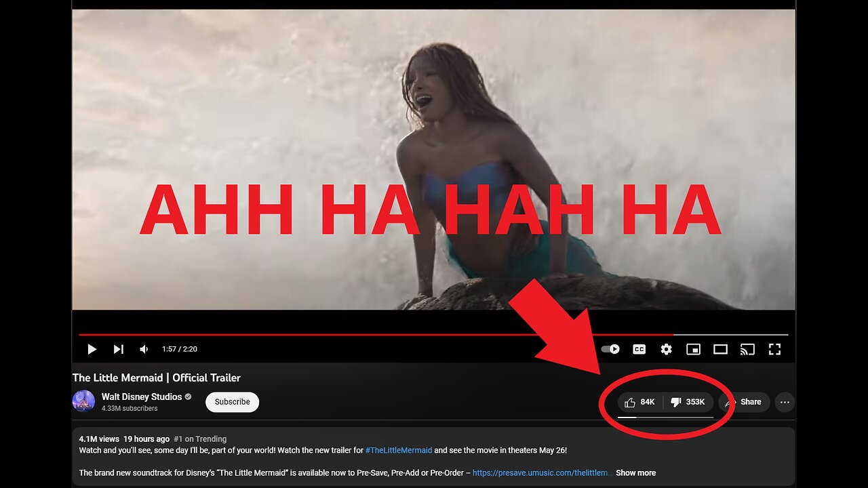The height and width of the screenshot is (488, 868).
Task: Share the video
Action: [x=745, y=402]
